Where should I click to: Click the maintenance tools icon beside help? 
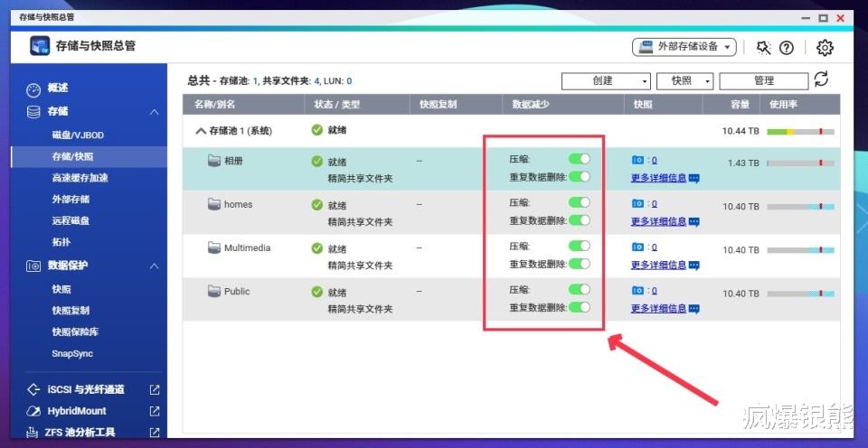tap(763, 48)
